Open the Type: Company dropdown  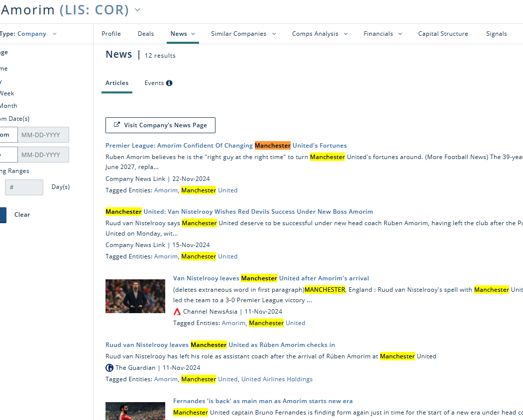[x=54, y=34]
